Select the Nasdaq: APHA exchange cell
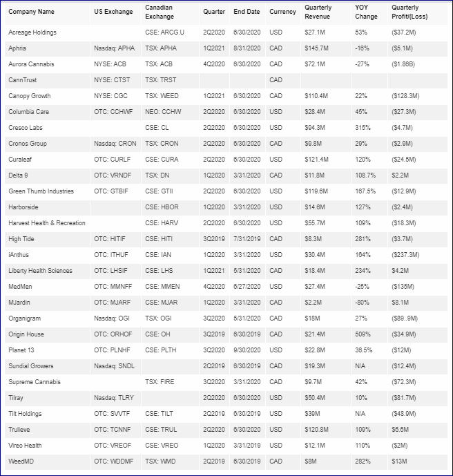Screen dimensions: 453x476 point(114,48)
